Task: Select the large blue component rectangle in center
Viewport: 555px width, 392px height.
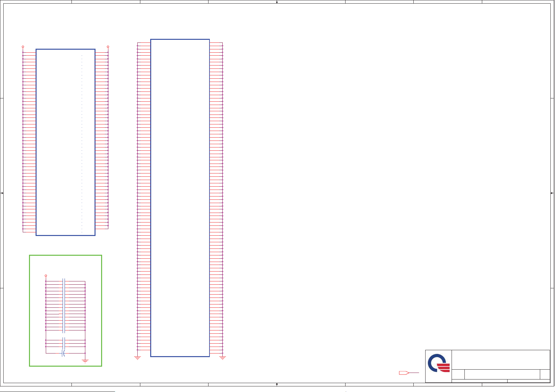Action: (180, 197)
